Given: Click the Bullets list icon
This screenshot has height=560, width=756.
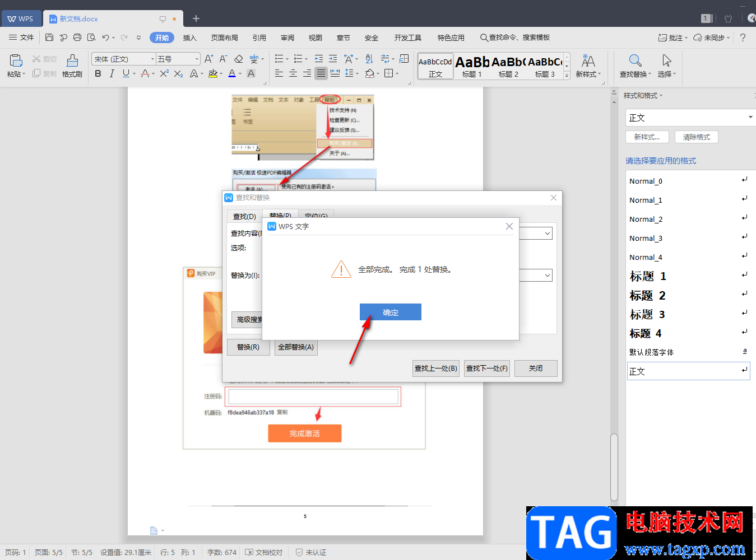Looking at the screenshot, I should coord(279,59).
